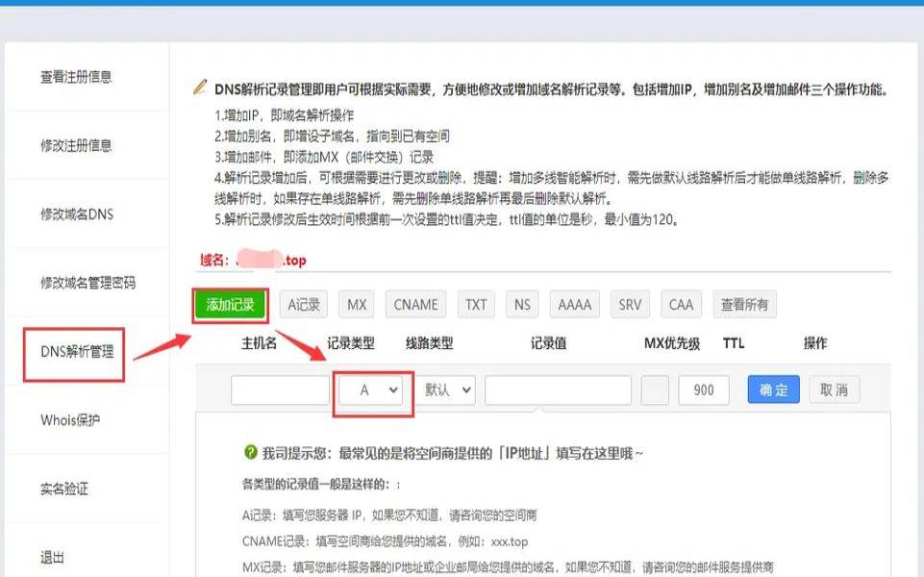This screenshot has width=924, height=577.
Task: Click 查看所有 to show all records
Action: (745, 304)
